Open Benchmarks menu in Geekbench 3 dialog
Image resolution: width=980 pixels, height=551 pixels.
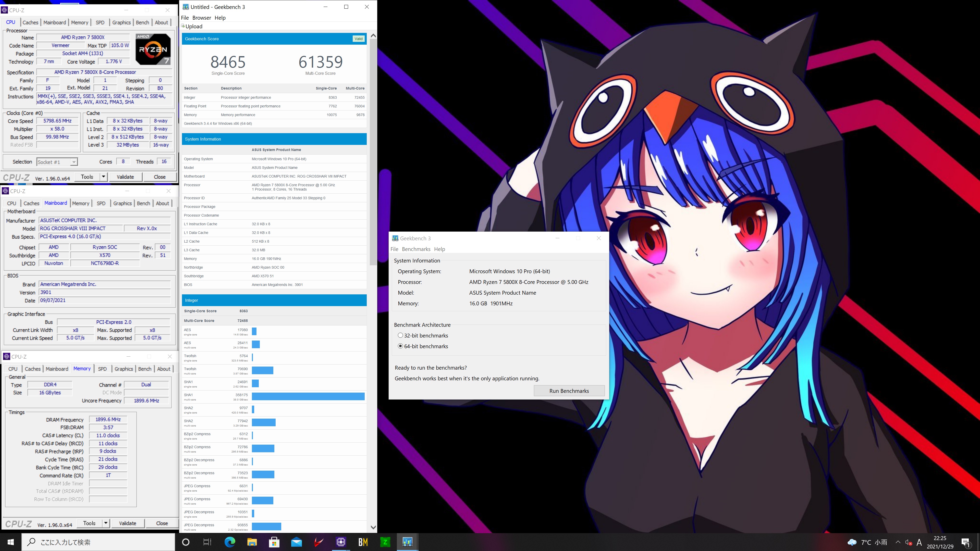[416, 249]
